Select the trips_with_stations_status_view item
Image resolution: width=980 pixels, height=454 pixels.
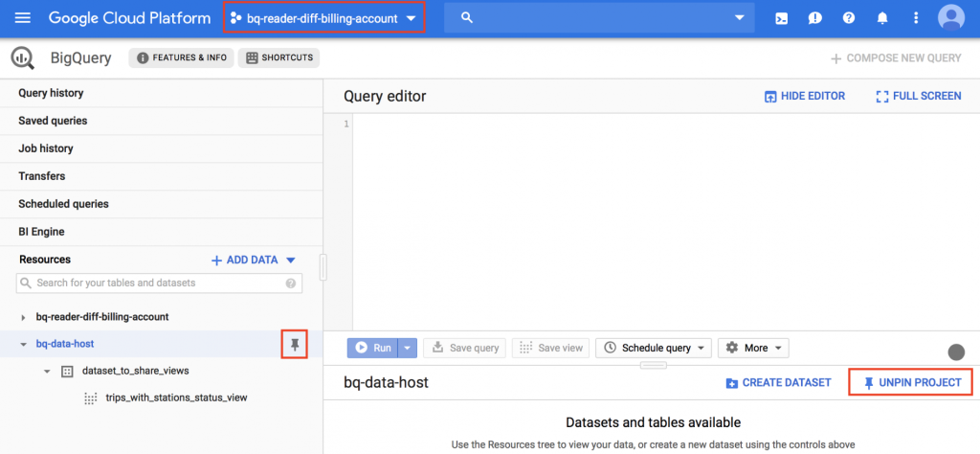point(176,397)
